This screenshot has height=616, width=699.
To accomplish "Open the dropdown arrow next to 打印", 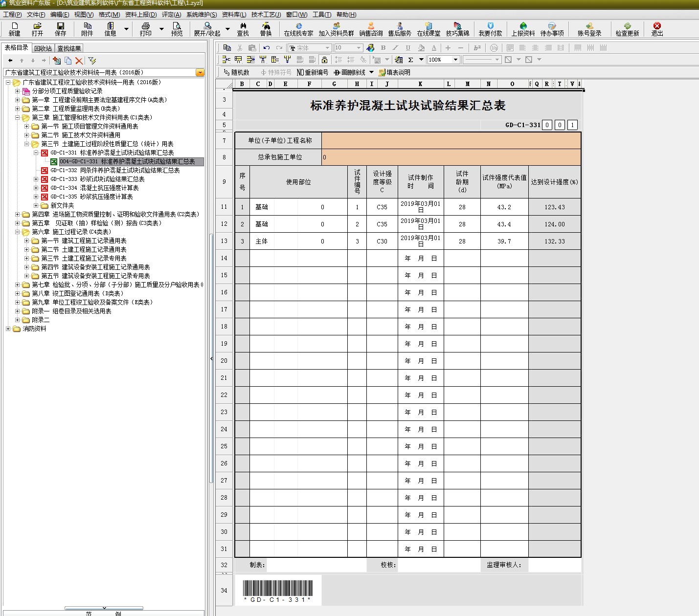I will point(162,29).
